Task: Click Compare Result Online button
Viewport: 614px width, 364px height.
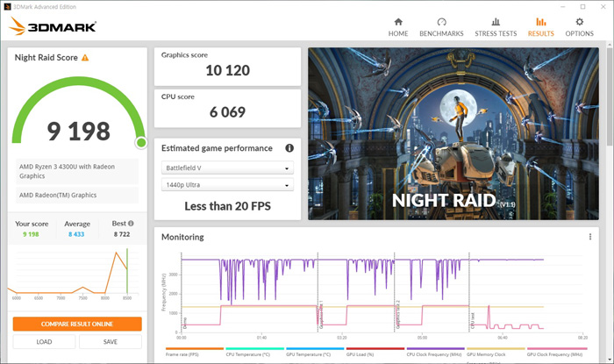Action: (x=77, y=324)
